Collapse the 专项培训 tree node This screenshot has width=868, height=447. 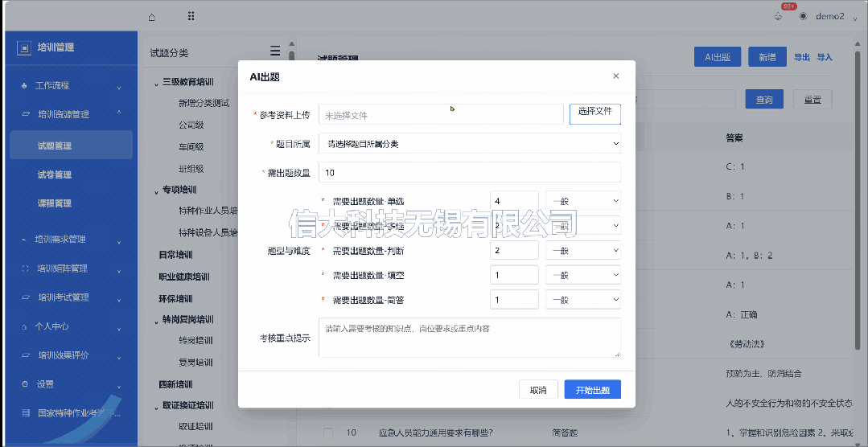coord(156,191)
